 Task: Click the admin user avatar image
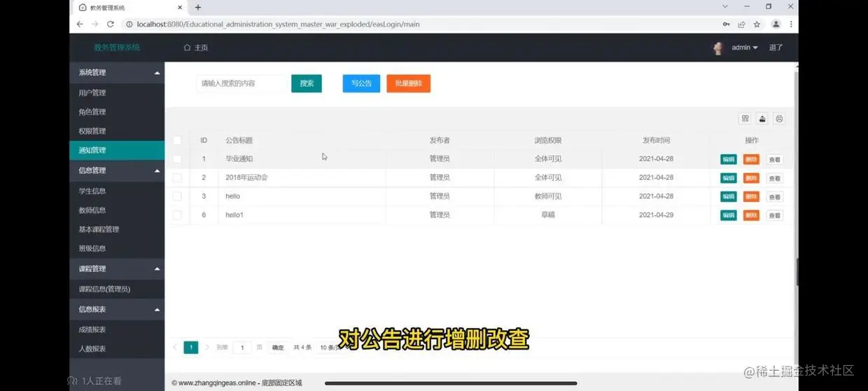coord(718,48)
